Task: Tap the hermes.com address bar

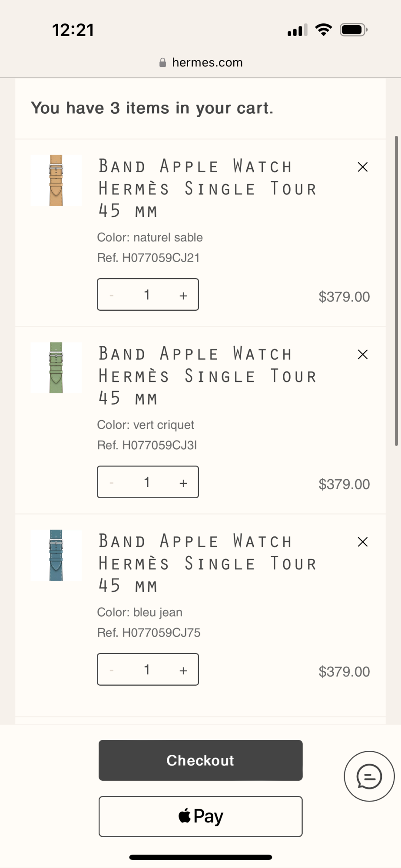Action: (207, 62)
